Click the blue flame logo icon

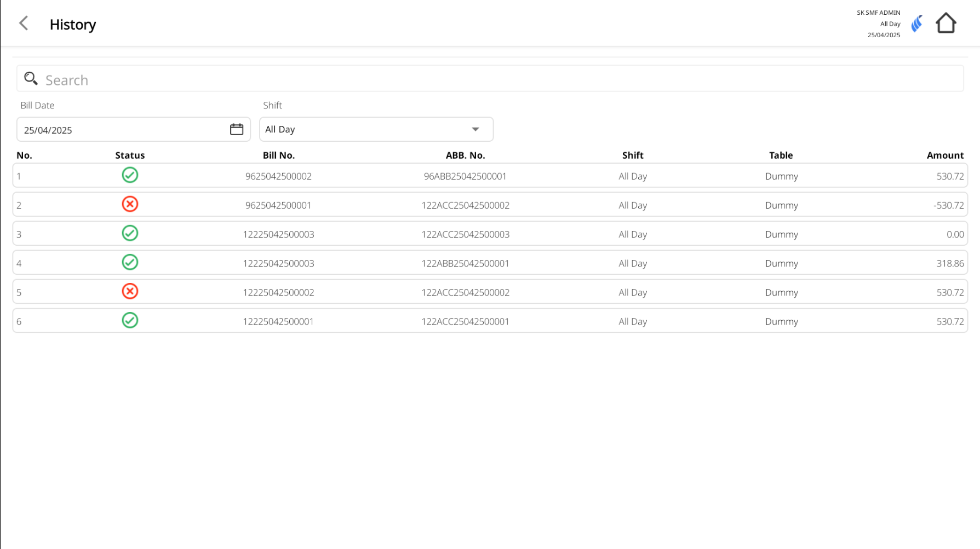tap(916, 24)
